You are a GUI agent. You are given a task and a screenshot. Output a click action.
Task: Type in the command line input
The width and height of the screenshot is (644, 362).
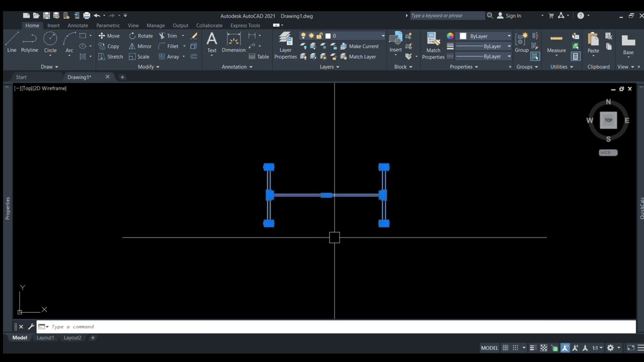336,327
